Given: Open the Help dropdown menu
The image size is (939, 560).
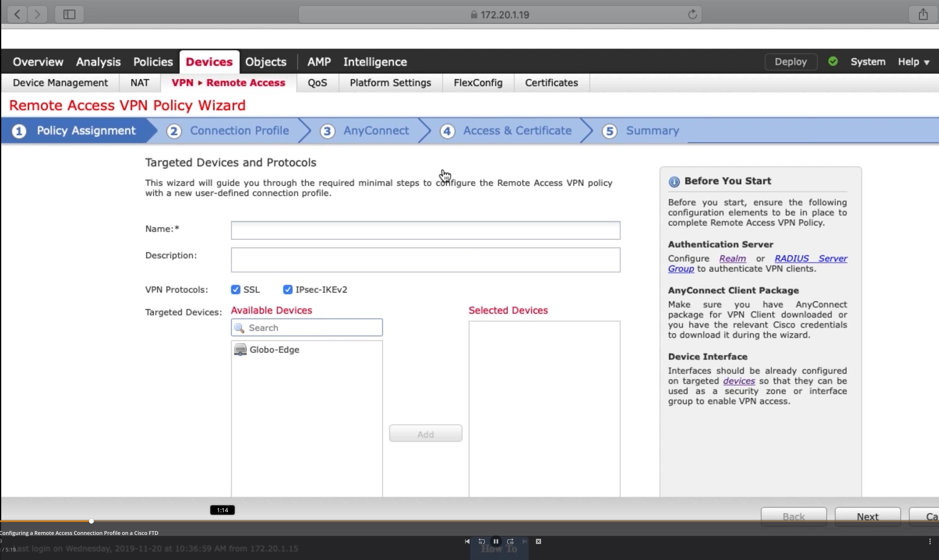Looking at the screenshot, I should (x=914, y=62).
